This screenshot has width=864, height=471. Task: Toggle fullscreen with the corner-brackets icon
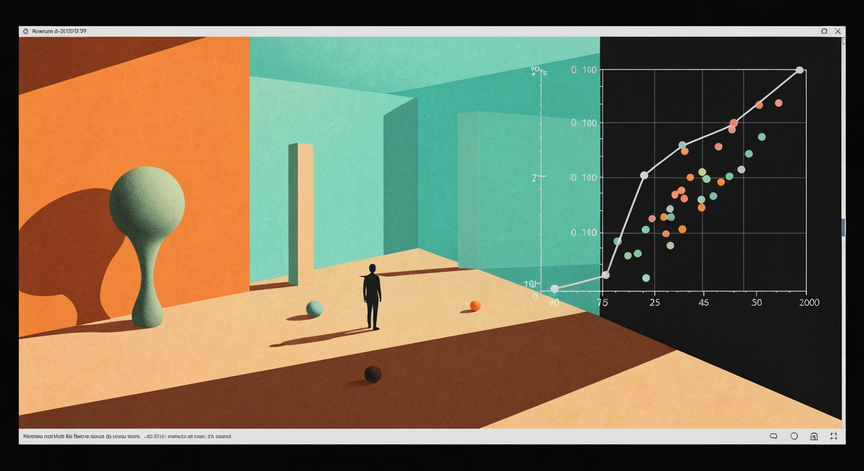coord(834,436)
